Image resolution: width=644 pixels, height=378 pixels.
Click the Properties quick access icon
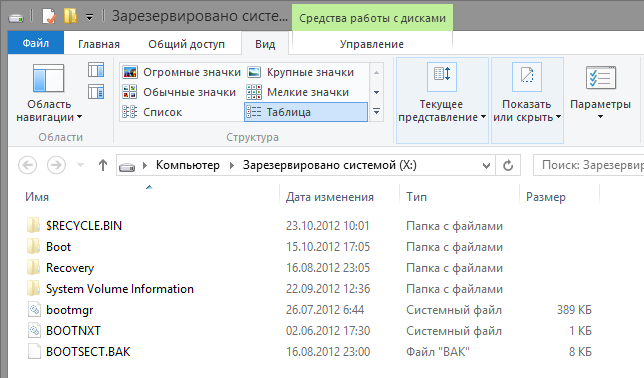click(48, 16)
